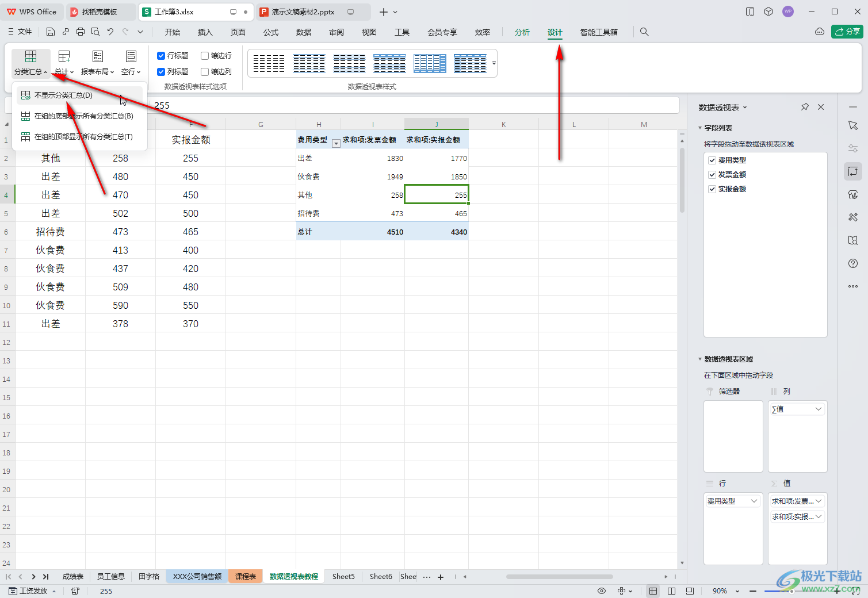Expand the pivot table style gallery
The width and height of the screenshot is (868, 598).
tap(494, 63)
